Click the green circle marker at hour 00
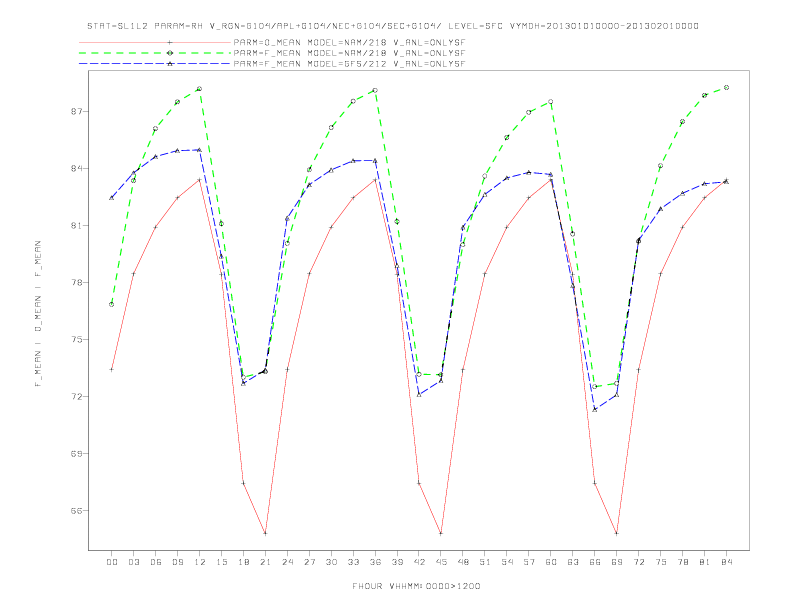The image size is (792, 612). tap(112, 304)
